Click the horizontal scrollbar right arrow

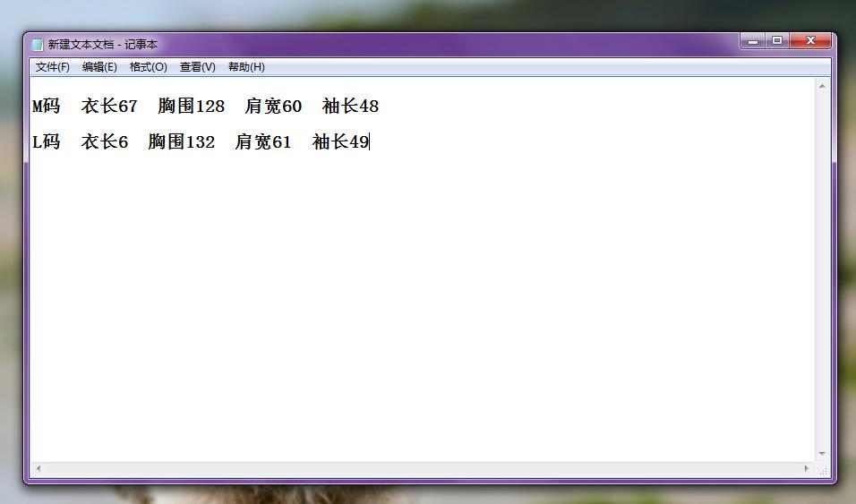807,468
